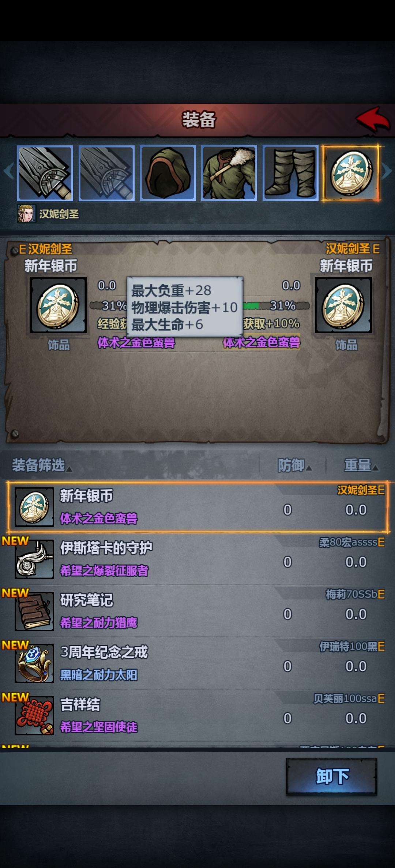Choose the 3周年纪念之戒 ring item
This screenshot has width=395, height=868.
click(x=197, y=663)
